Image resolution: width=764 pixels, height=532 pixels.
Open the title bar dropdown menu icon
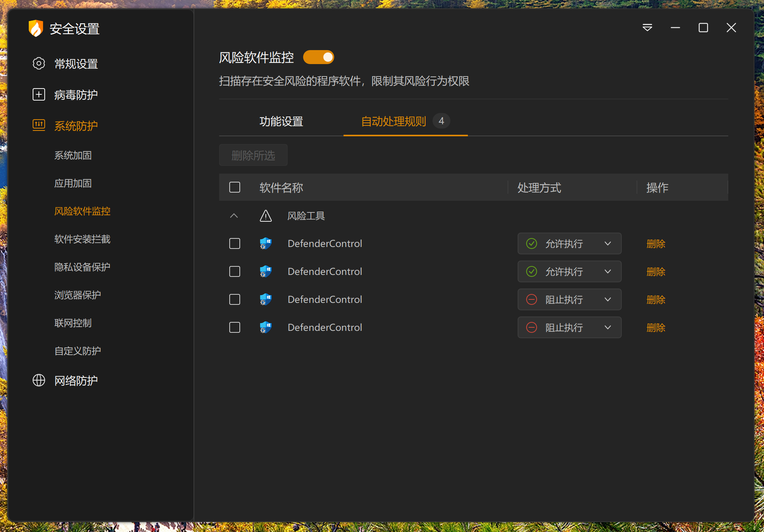(647, 28)
